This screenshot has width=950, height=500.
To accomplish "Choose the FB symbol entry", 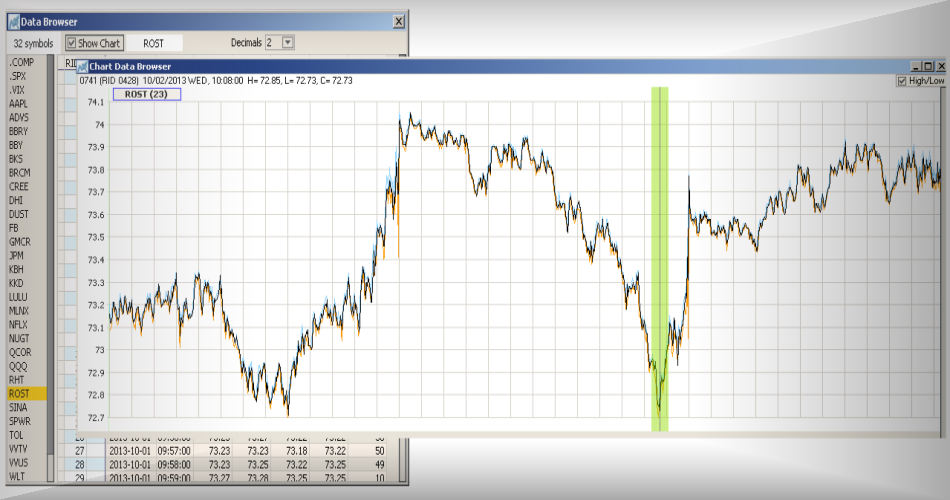I will pyautogui.click(x=14, y=228).
